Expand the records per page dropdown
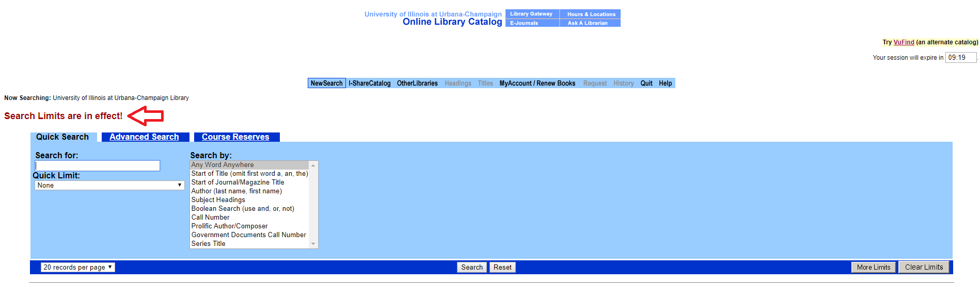The width and height of the screenshot is (980, 283). pyautogui.click(x=77, y=267)
